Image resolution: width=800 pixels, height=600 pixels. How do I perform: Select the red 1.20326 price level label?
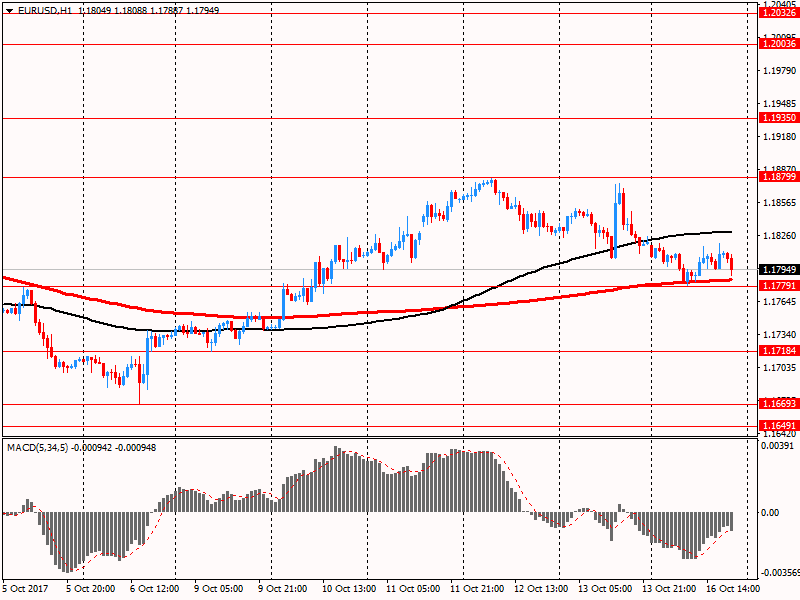pos(779,13)
